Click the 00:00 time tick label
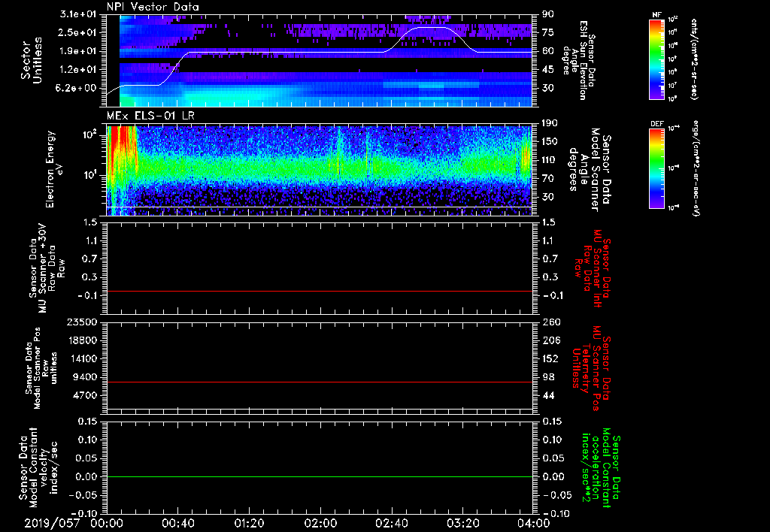The width and height of the screenshot is (770, 532). [x=107, y=523]
